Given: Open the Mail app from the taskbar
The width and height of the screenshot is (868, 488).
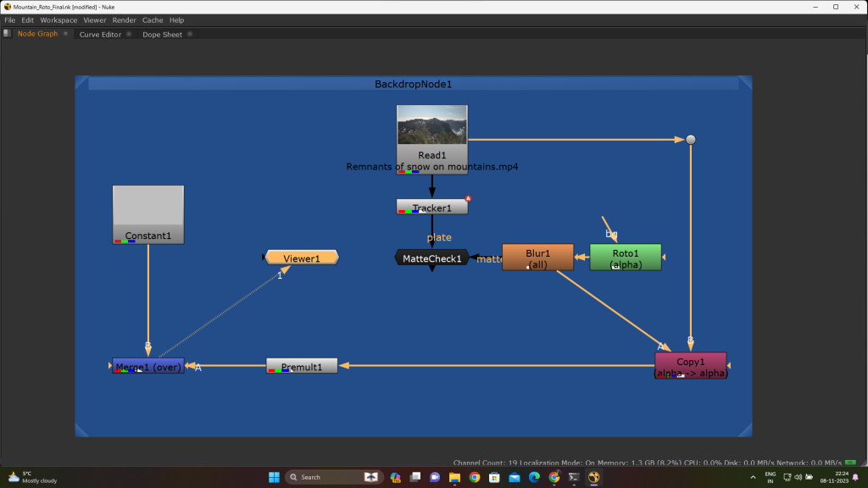Looking at the screenshot, I should pos(515,477).
